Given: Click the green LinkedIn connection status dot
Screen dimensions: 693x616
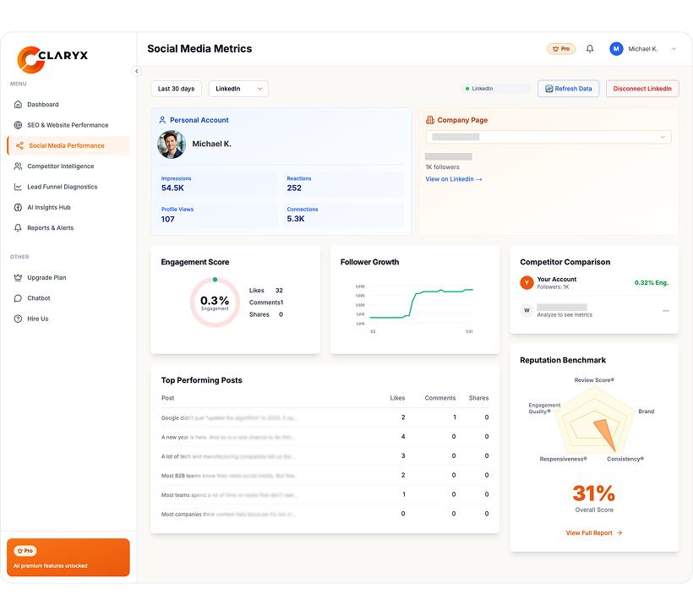Looking at the screenshot, I should pyautogui.click(x=467, y=88).
